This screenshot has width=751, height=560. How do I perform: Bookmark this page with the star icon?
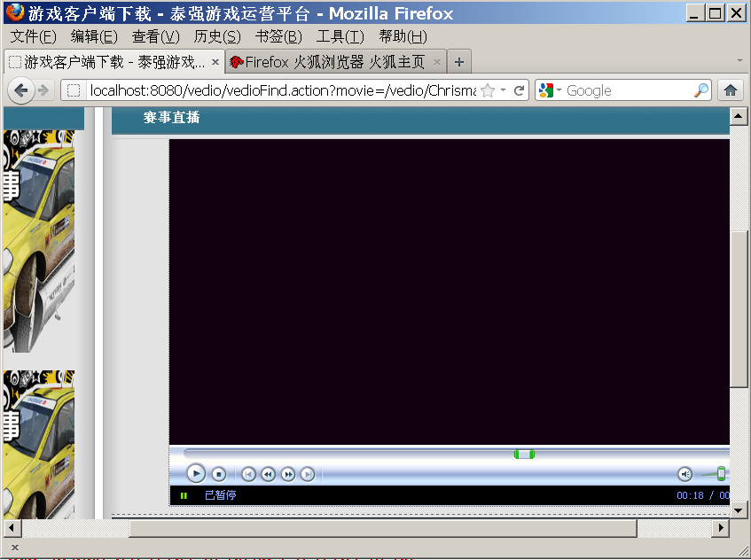pos(488,90)
